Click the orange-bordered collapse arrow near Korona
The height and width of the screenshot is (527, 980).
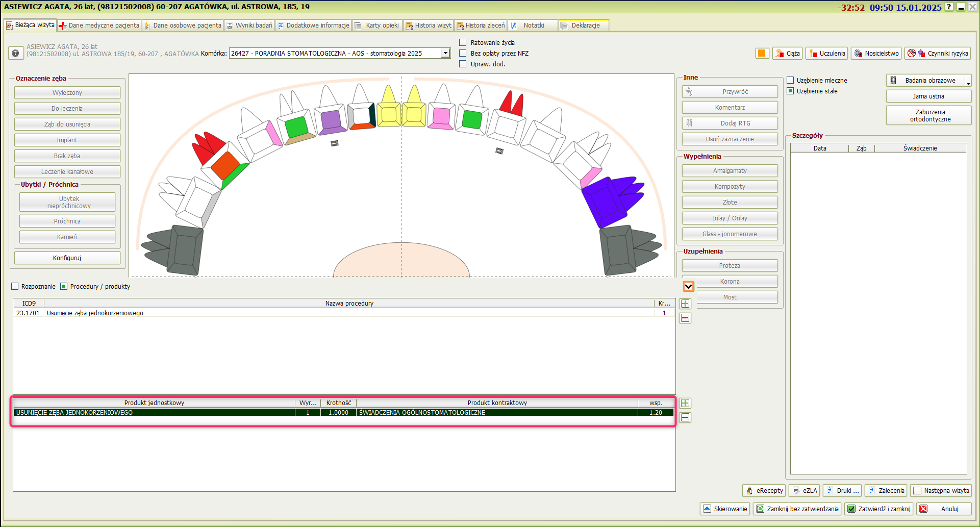coord(688,286)
